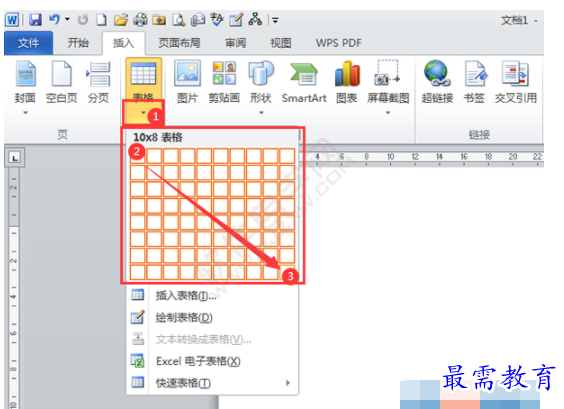Viewport: 564px width, 409px height.
Task: Open the 快速表格(T) submenu
Action: pyautogui.click(x=212, y=383)
